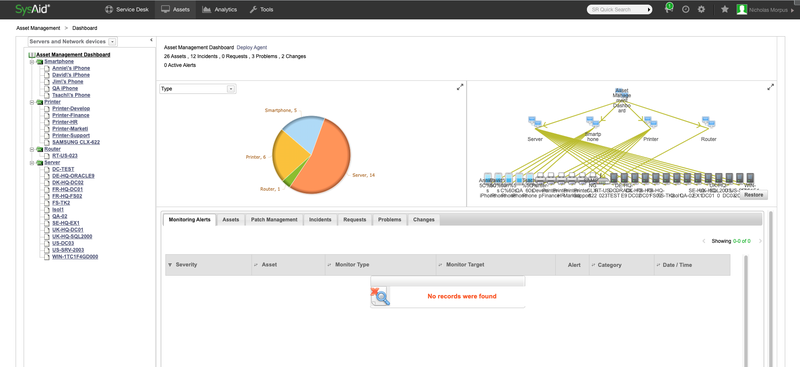Screen dimensions: 800x367
Task: Expand the pie chart panel to fullscreen
Action: 460,87
